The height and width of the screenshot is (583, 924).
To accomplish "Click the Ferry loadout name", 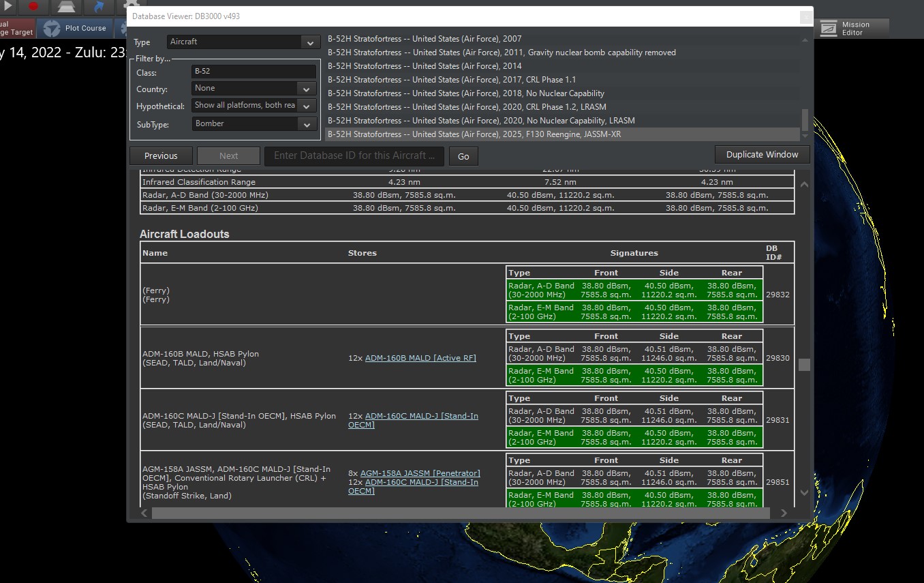I will [156, 295].
